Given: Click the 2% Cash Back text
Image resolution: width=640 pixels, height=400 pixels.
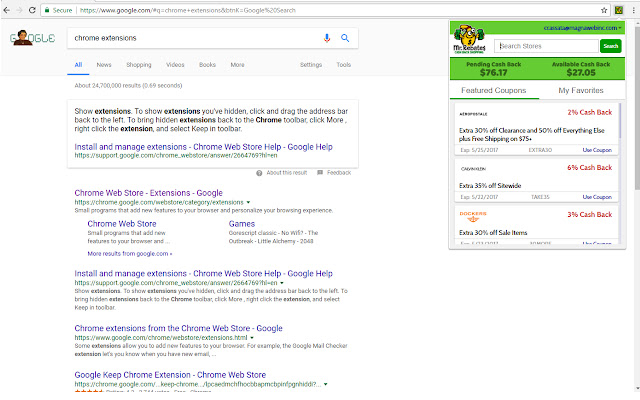Looking at the screenshot, I should pyautogui.click(x=589, y=112).
